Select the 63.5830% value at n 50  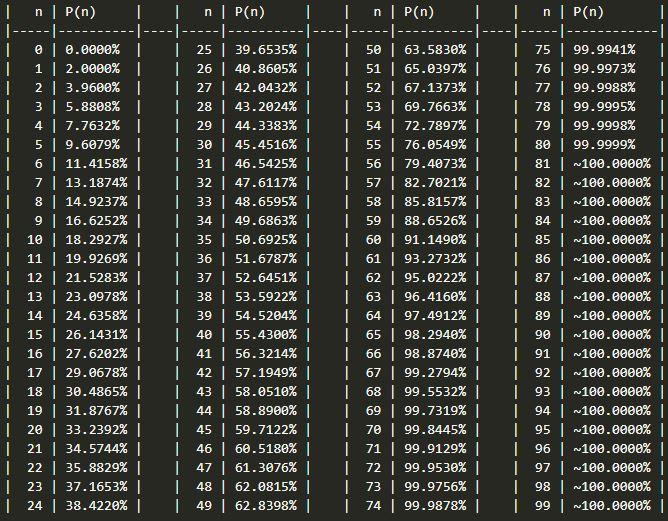coord(435,49)
